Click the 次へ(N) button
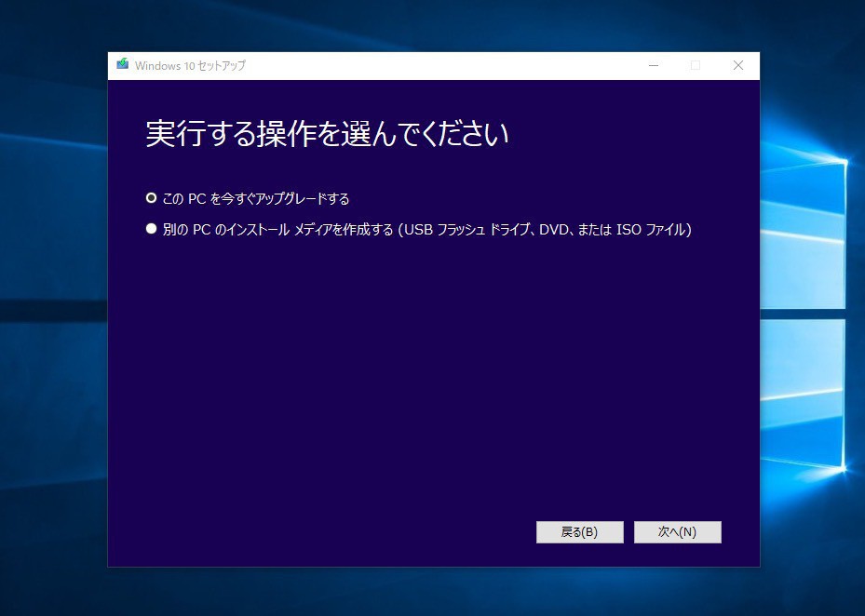 click(678, 532)
